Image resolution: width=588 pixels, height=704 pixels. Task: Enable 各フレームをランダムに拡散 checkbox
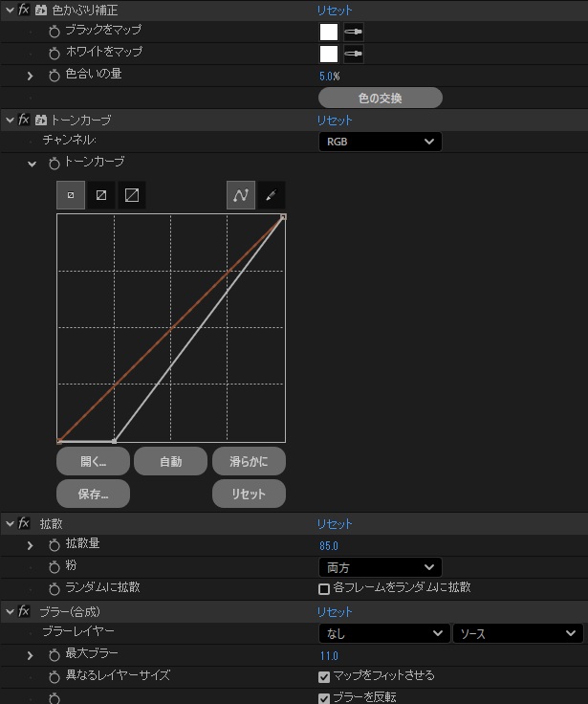point(324,588)
